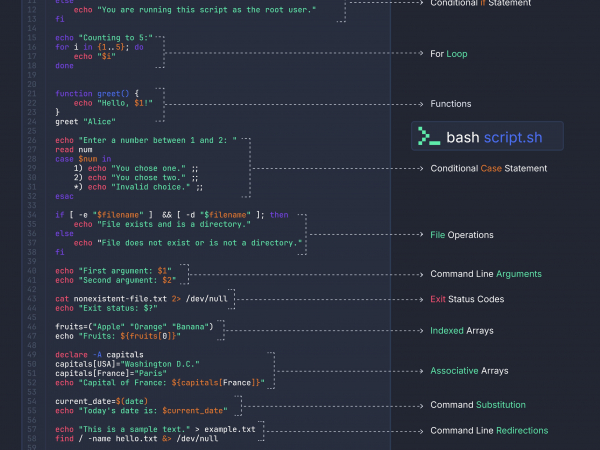Click the 'Exit Status Codes' label
The width and height of the screenshot is (600, 450).
[467, 299]
